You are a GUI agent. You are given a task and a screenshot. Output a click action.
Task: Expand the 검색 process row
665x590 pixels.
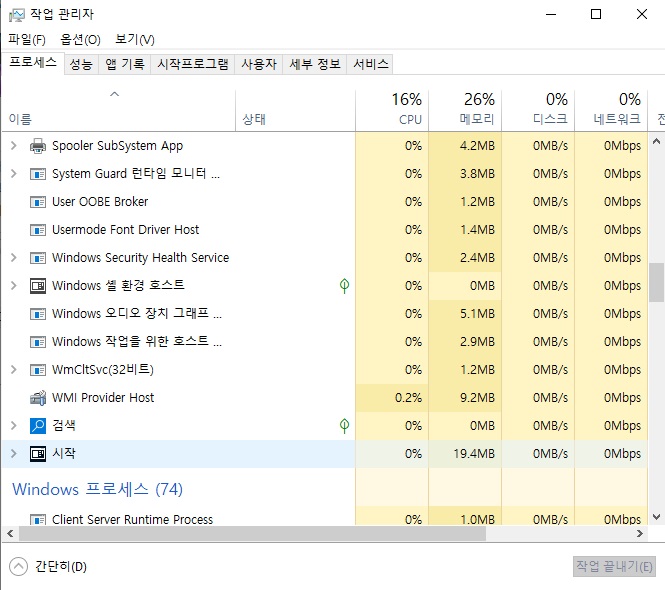click(x=14, y=426)
